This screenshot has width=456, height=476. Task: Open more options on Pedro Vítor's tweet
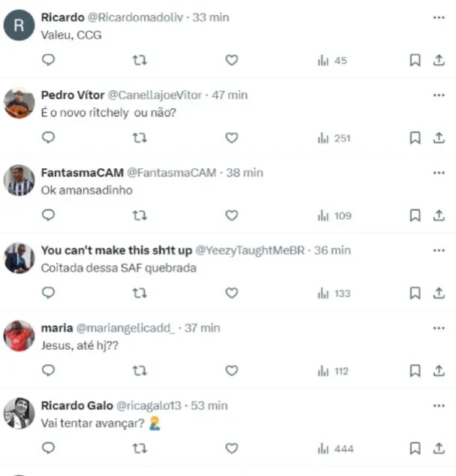click(439, 95)
